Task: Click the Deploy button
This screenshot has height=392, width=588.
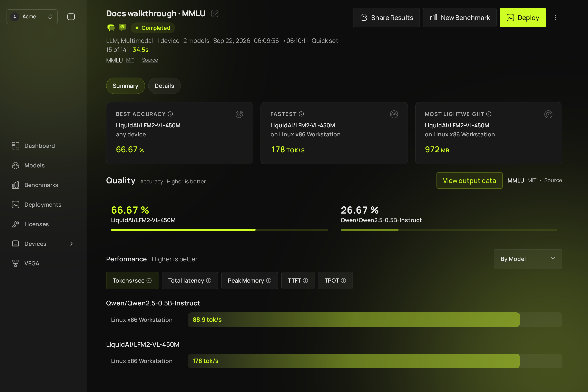Action: (522, 18)
